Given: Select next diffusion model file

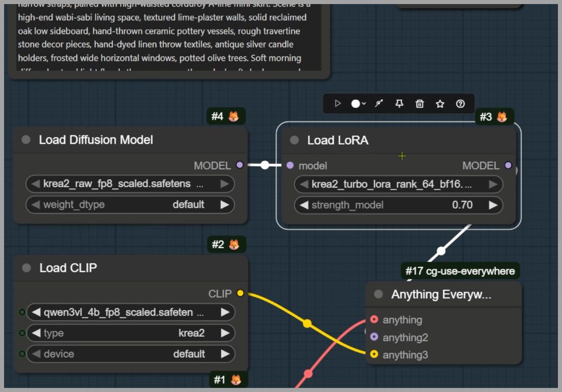Looking at the screenshot, I should pyautogui.click(x=225, y=184).
